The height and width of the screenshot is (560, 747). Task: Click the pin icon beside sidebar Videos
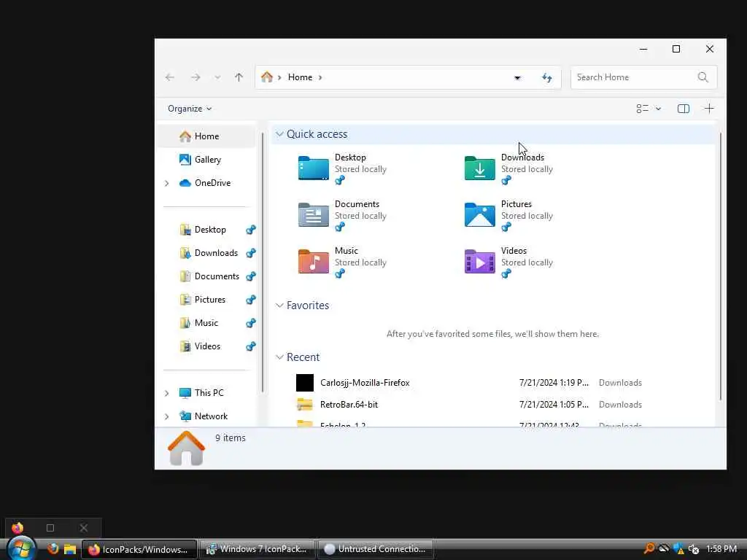tap(251, 346)
